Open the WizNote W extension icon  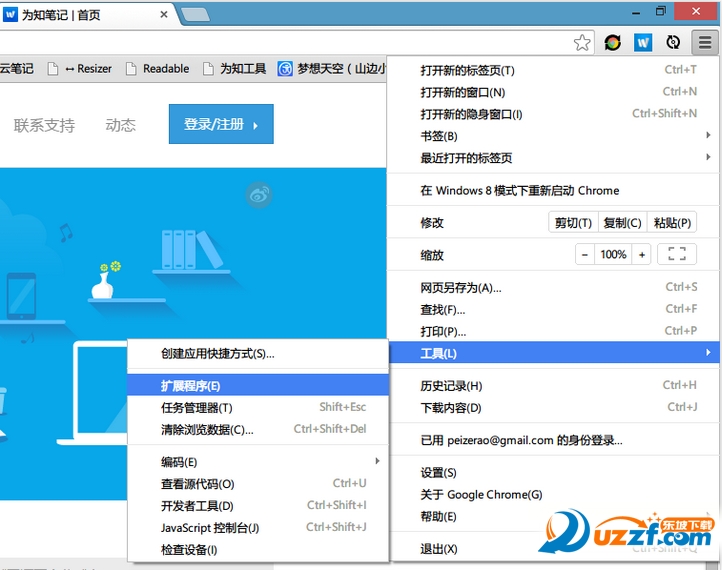click(x=643, y=43)
